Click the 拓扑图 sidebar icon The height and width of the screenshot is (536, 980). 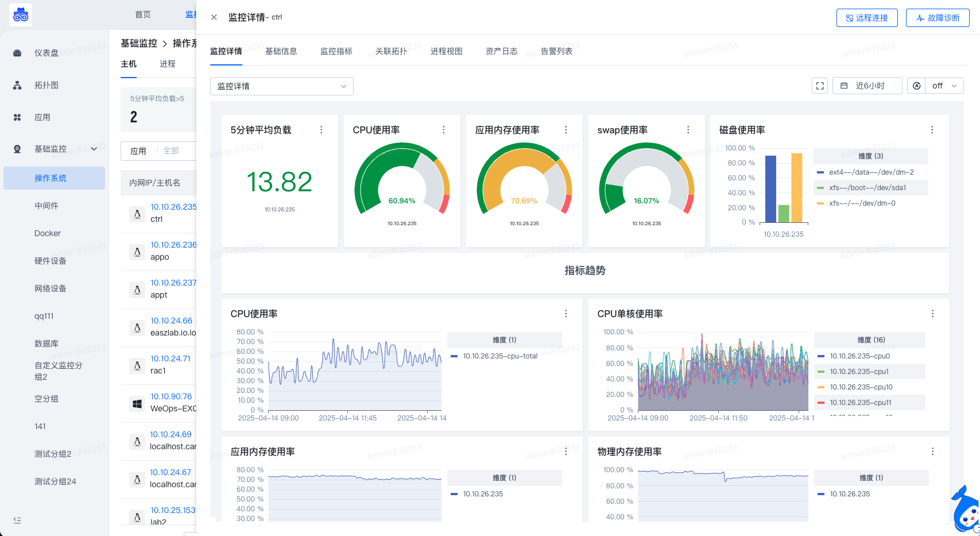point(17,85)
